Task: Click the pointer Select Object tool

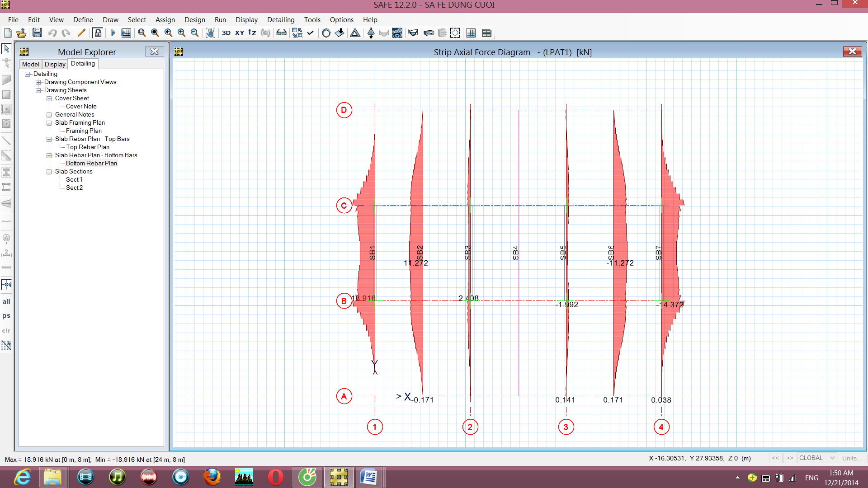Action: click(x=6, y=48)
